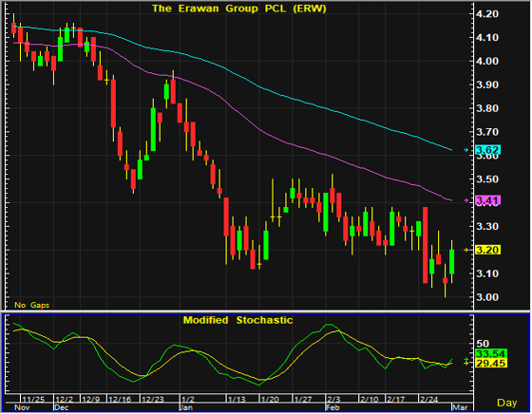Click the Feb month label on time axis
This screenshot has height=414, width=532.
(332, 407)
